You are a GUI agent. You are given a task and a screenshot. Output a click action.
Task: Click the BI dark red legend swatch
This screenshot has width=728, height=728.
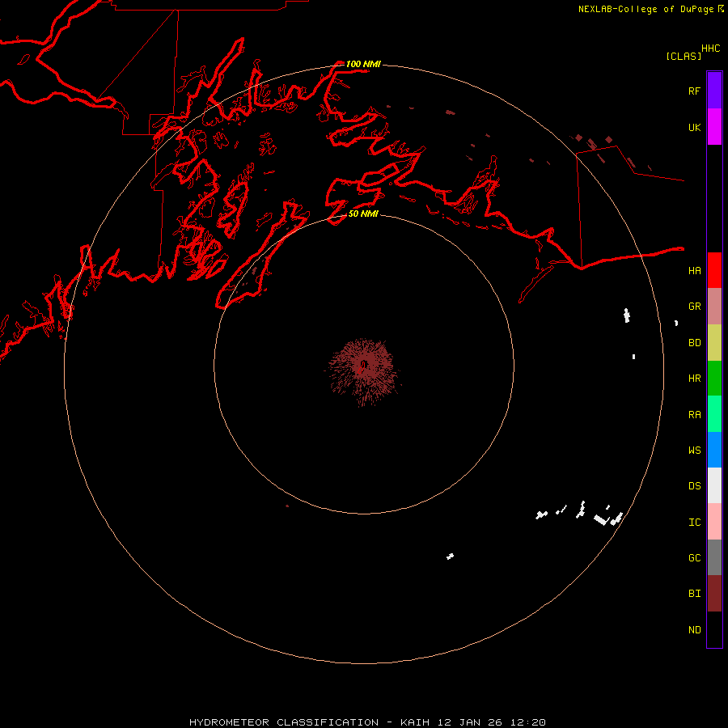point(714,594)
